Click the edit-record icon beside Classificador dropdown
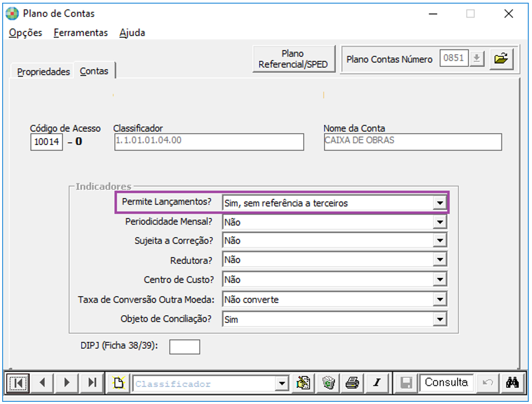This screenshot has height=404, width=532. [x=303, y=383]
